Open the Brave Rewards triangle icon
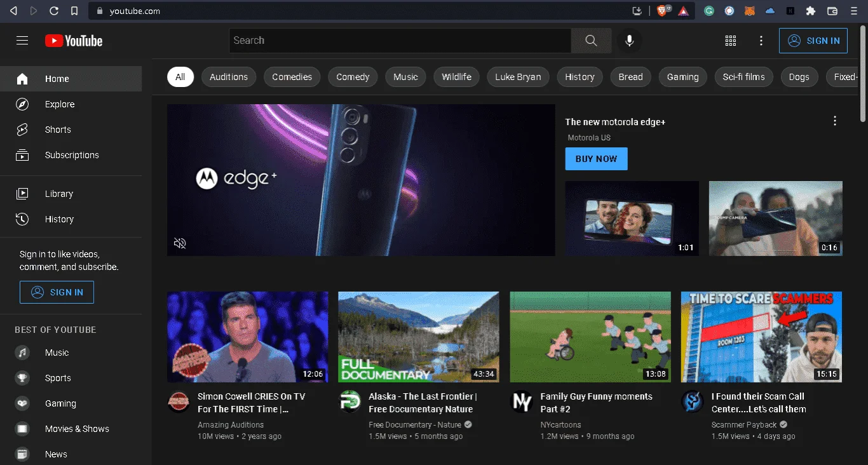 click(x=683, y=11)
